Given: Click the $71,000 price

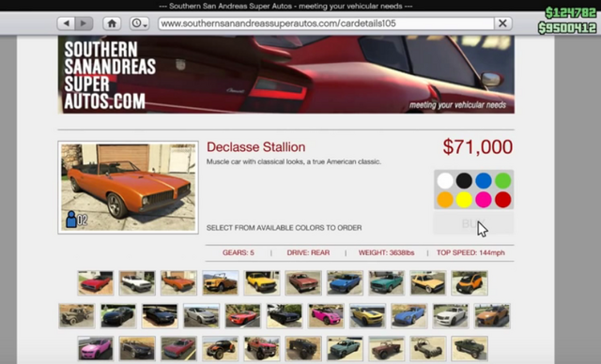Looking at the screenshot, I should click(x=478, y=147).
